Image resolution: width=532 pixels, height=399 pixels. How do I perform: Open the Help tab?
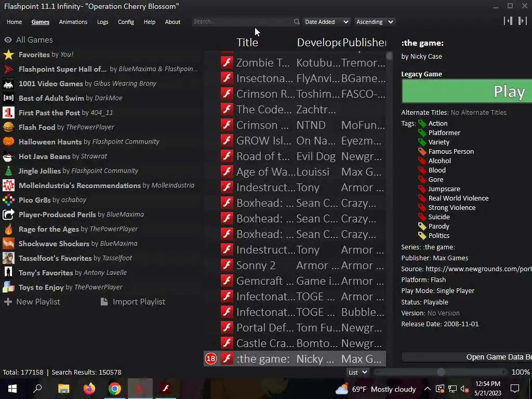(149, 22)
